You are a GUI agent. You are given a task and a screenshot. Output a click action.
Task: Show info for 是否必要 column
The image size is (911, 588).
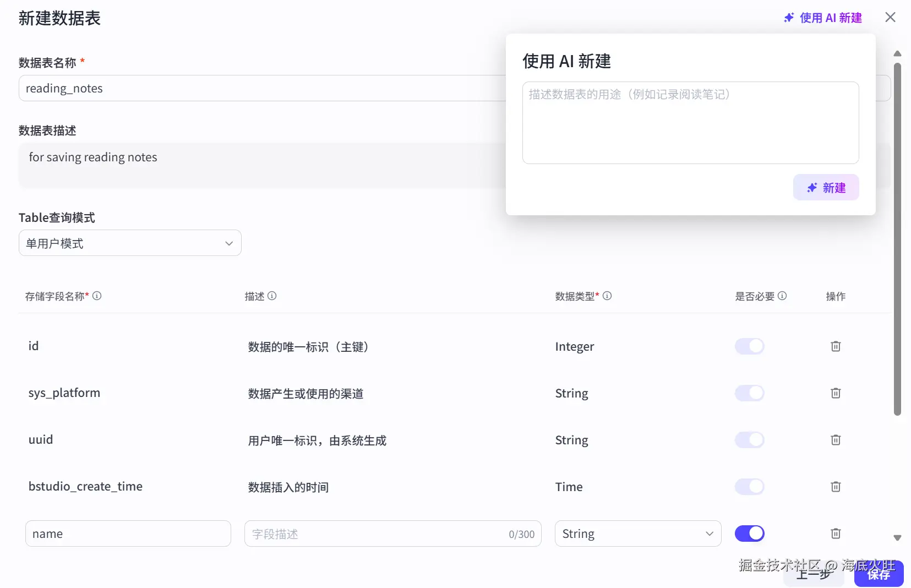click(x=782, y=296)
